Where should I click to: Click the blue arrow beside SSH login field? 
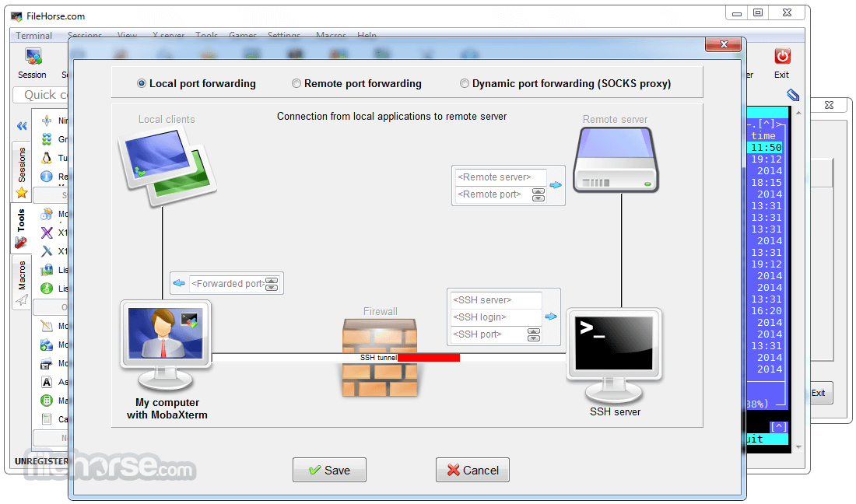click(x=551, y=317)
